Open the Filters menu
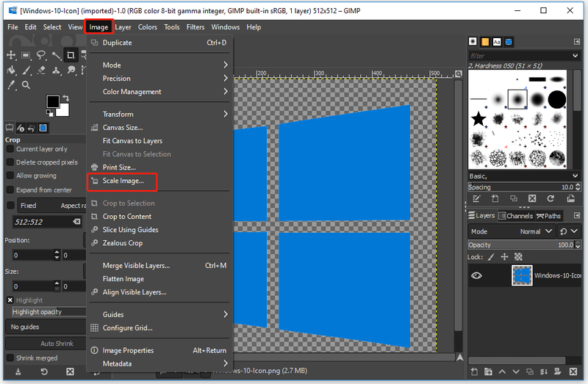The width and height of the screenshot is (588, 384). 196,27
